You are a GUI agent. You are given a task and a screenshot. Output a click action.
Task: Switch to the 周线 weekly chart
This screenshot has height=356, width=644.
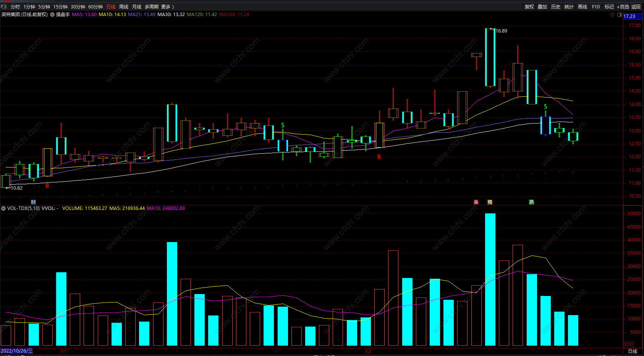click(x=124, y=7)
